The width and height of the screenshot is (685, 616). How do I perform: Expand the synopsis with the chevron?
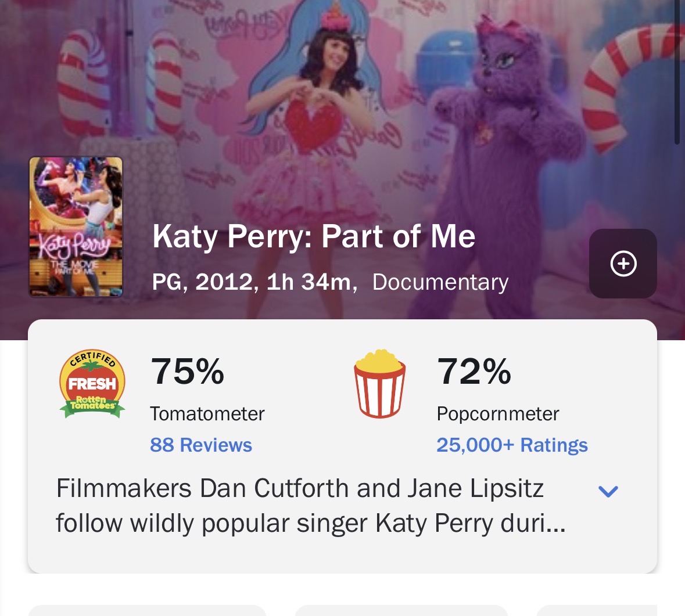608,492
